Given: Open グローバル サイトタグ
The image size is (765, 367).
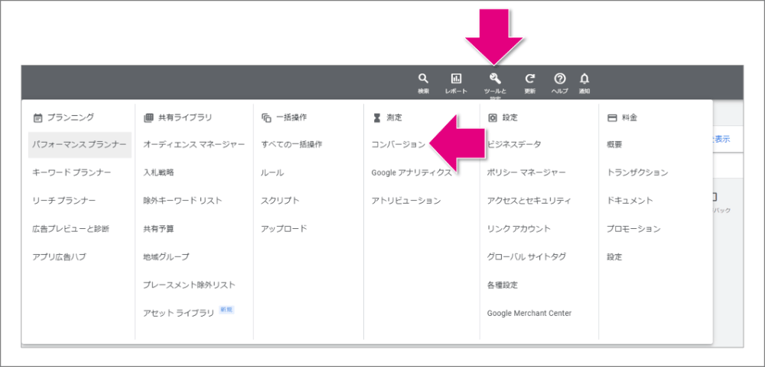Looking at the screenshot, I should click(x=526, y=257).
